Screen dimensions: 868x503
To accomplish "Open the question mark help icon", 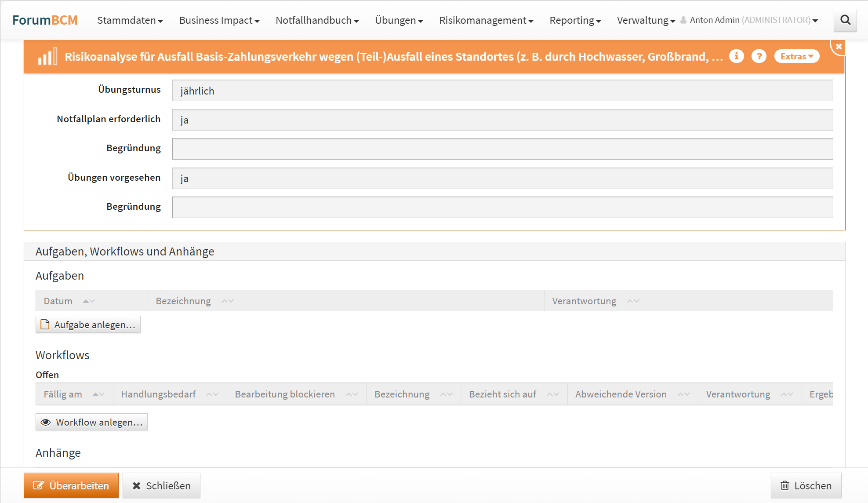I will (x=759, y=56).
